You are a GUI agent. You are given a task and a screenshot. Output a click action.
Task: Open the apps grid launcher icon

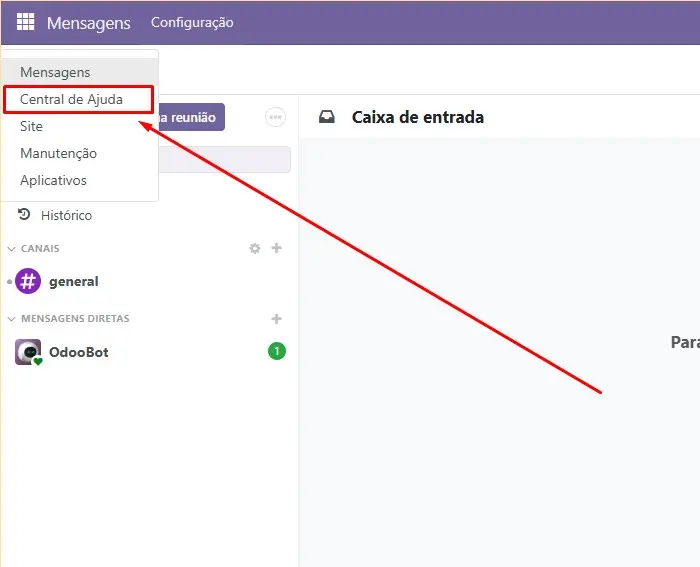25,22
